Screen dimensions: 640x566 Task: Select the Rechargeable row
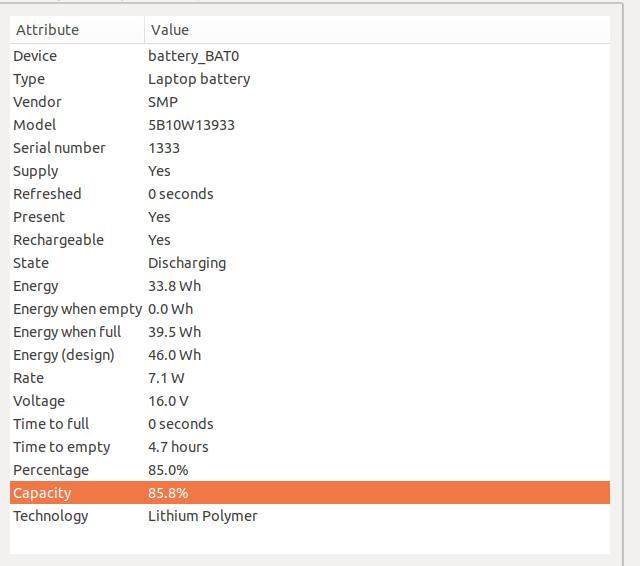(310, 240)
